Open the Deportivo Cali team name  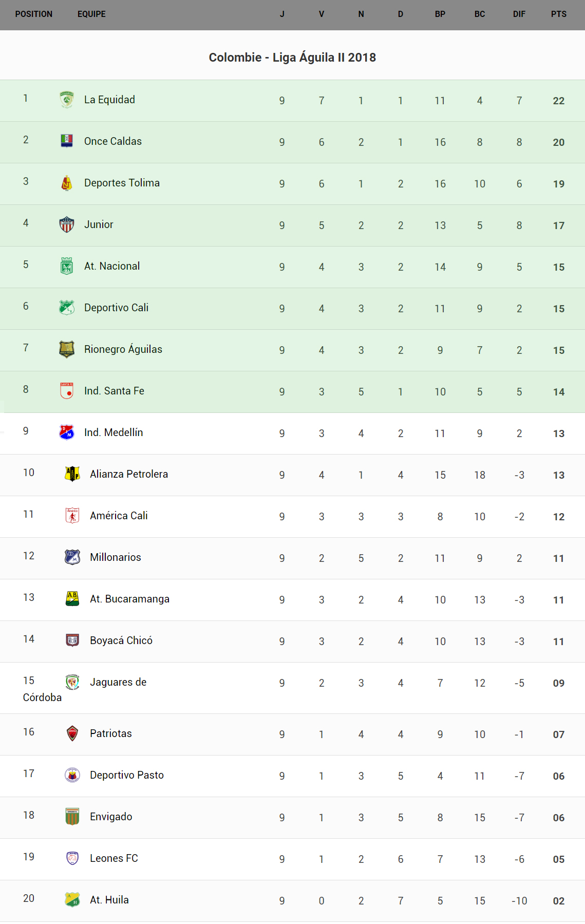coord(116,308)
